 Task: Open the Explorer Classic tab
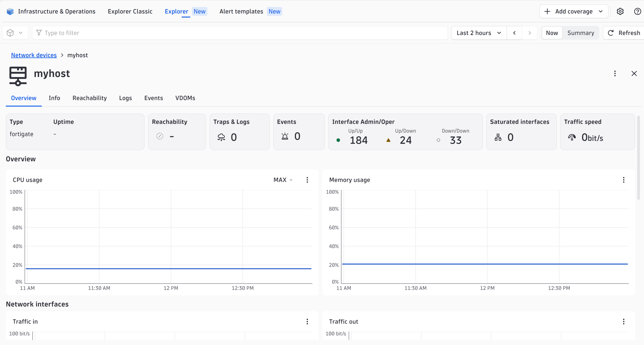click(130, 12)
